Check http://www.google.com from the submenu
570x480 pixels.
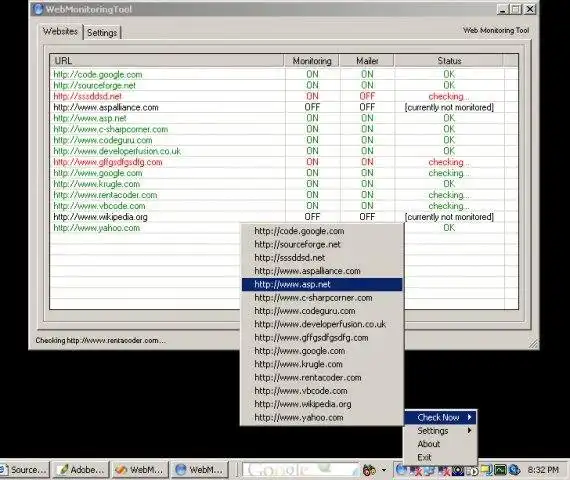pos(322,351)
